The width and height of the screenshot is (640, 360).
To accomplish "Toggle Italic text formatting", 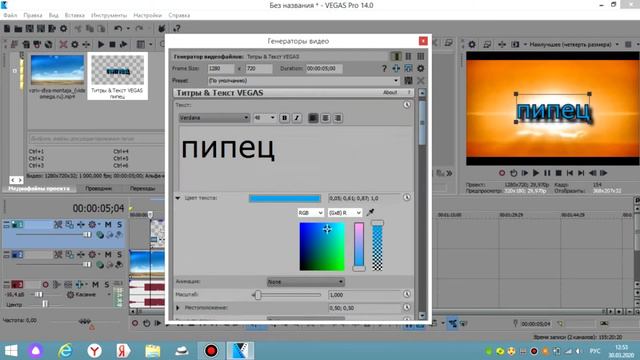I will click(297, 118).
